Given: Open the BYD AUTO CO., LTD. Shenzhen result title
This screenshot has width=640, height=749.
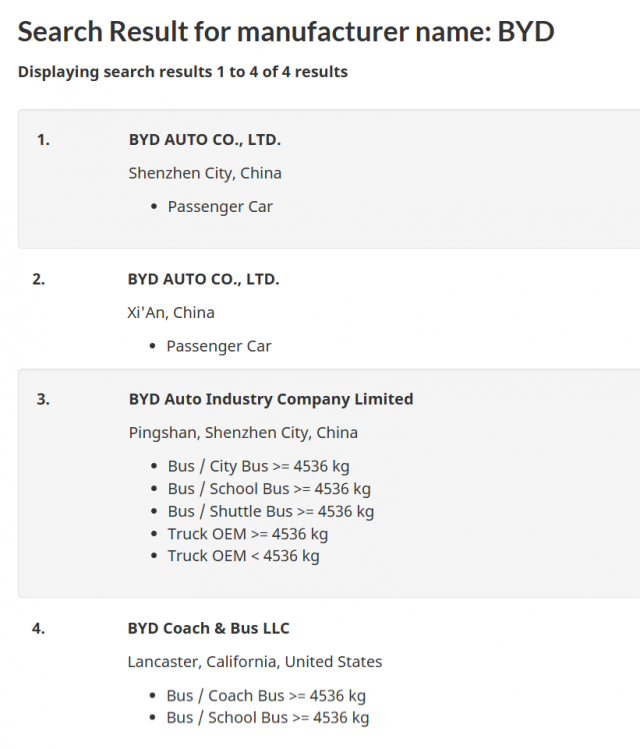Looking at the screenshot, I should [x=205, y=140].
